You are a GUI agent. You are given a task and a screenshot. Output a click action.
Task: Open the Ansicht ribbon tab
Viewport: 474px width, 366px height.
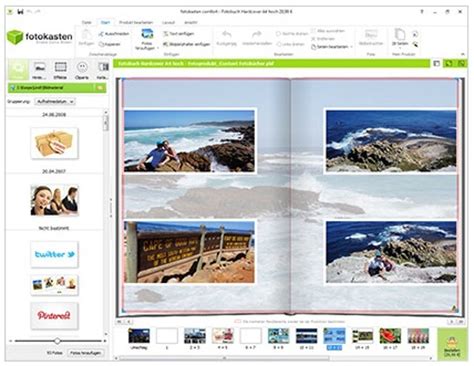click(x=191, y=22)
